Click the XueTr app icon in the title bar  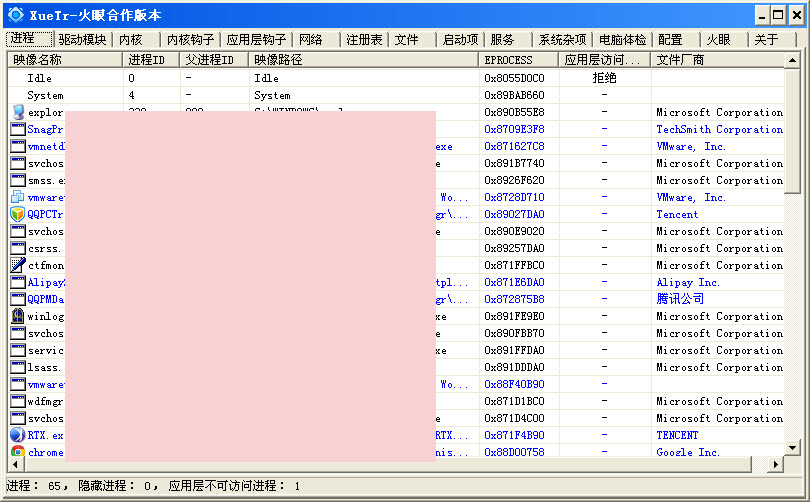(x=16, y=15)
